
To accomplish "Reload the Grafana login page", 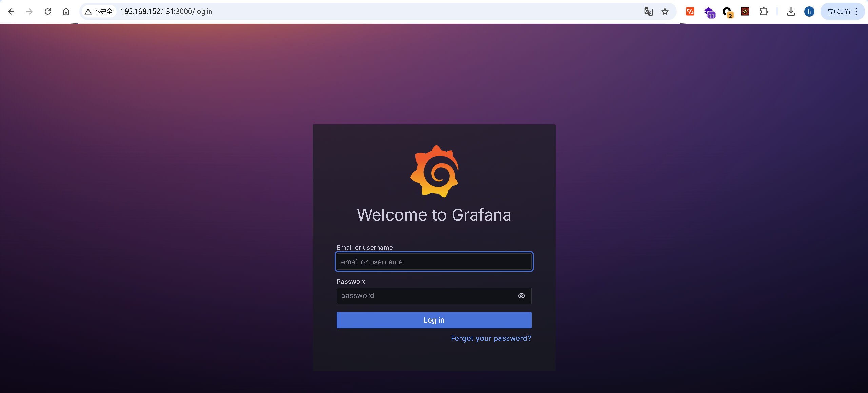I will point(48,12).
